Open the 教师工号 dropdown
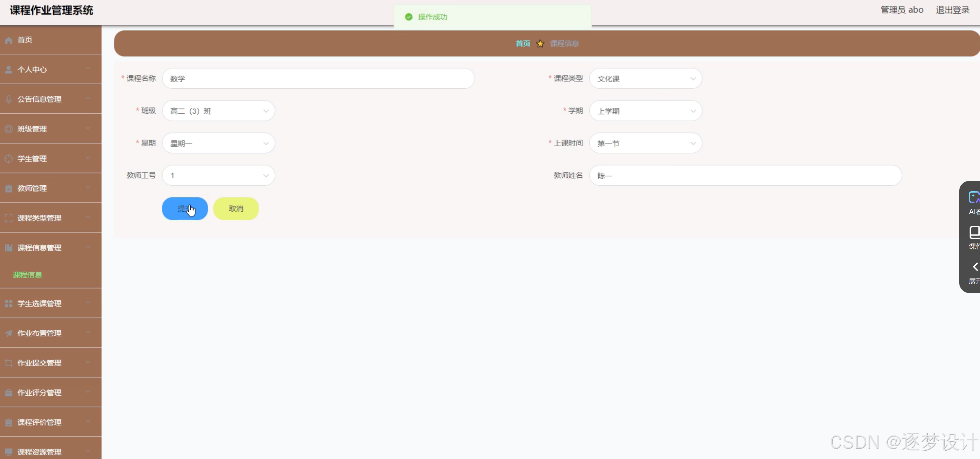Image resolution: width=980 pixels, height=459 pixels. 218,175
